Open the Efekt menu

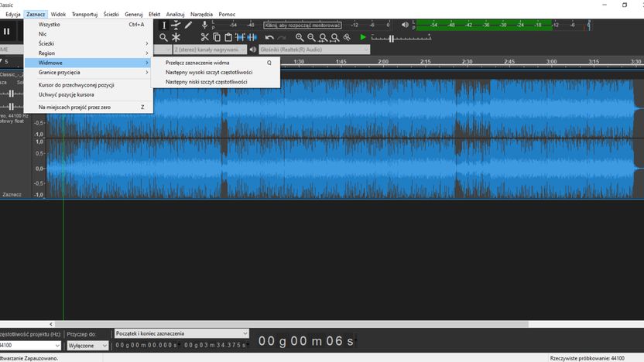155,15
